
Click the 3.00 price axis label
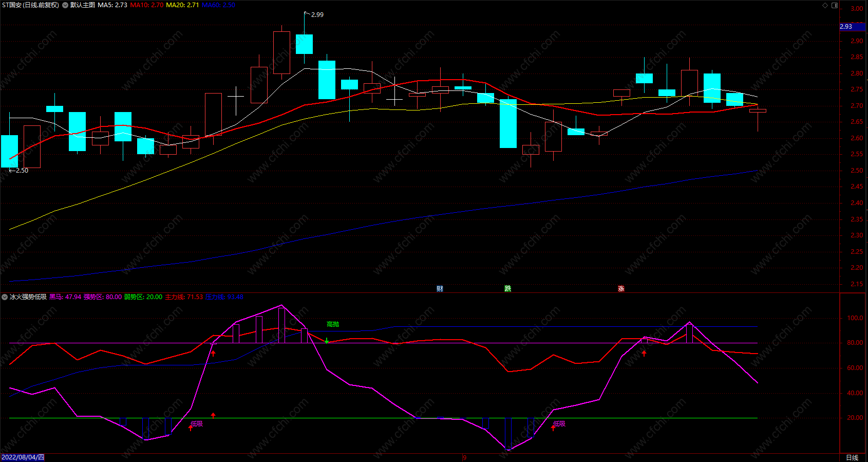tap(857, 9)
